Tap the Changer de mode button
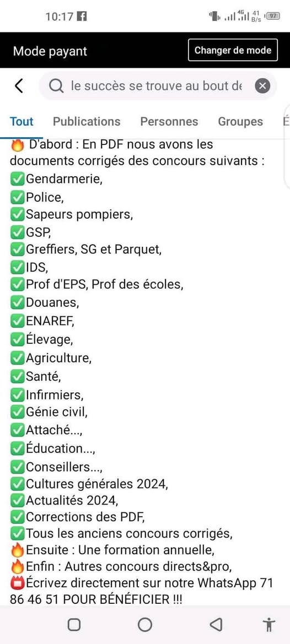The height and width of the screenshot is (644, 290). (233, 50)
